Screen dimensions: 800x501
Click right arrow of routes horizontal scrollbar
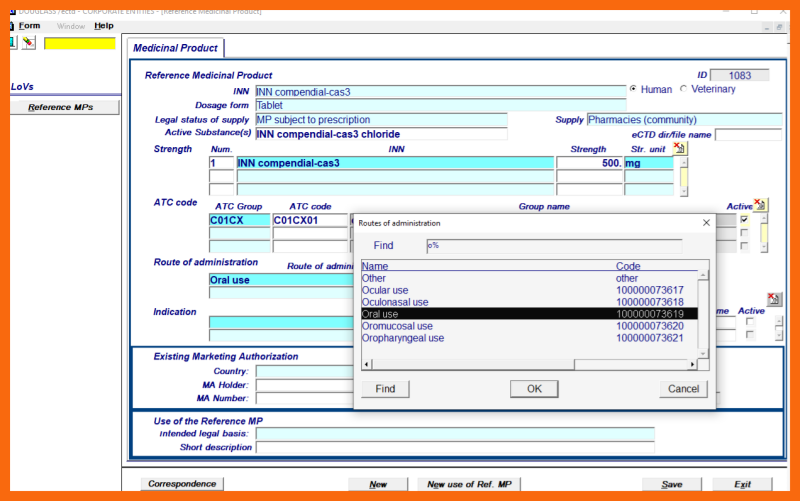coord(692,364)
